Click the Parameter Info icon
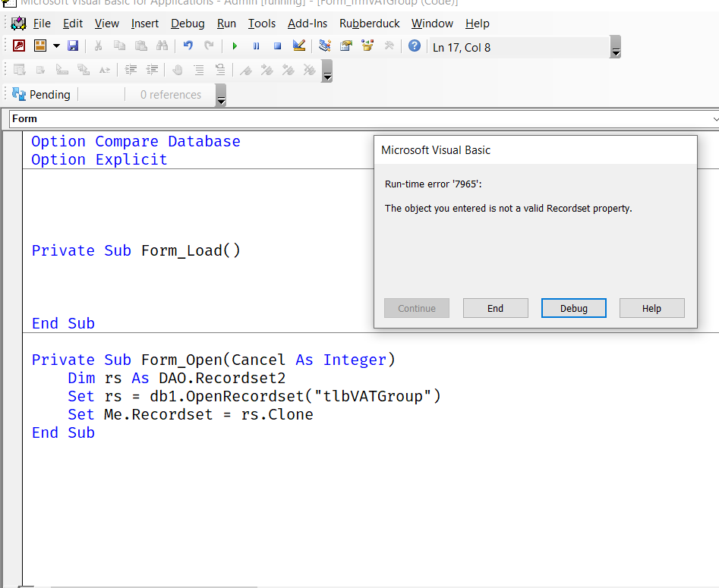Screen dimensions: 719x588 pyautogui.click(x=83, y=70)
